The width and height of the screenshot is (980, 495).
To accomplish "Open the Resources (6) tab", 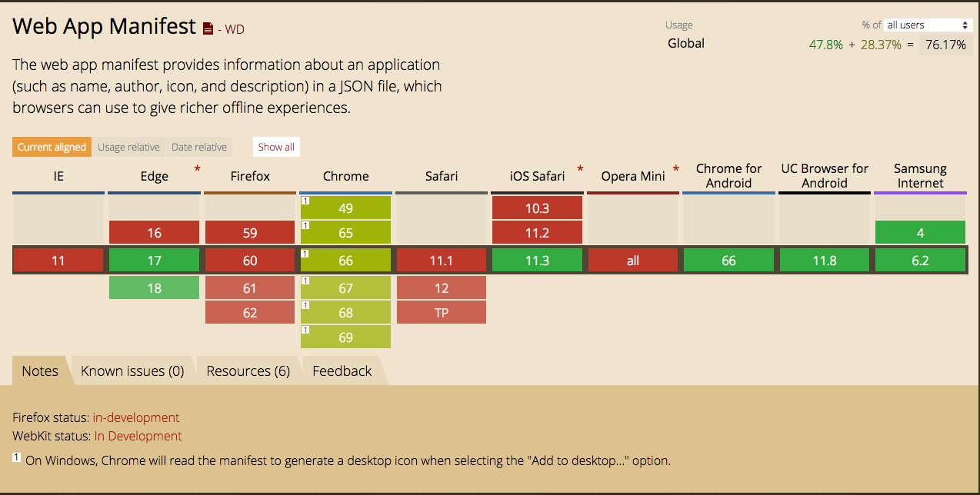I will 248,371.
